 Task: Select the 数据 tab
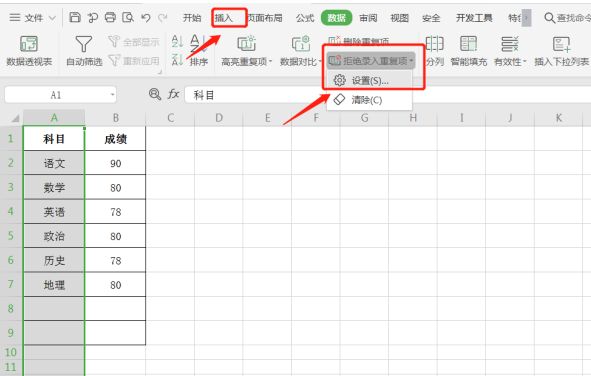(337, 18)
